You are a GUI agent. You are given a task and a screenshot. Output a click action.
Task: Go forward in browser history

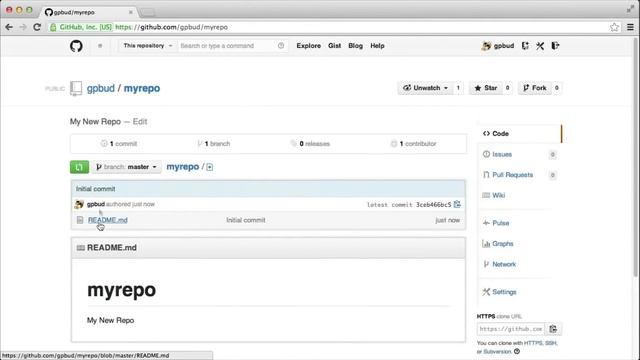(23, 27)
